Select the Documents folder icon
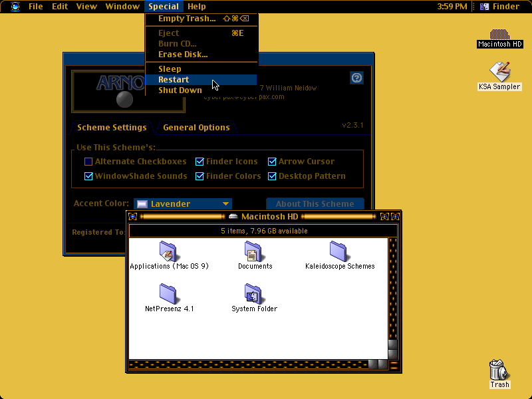 pyautogui.click(x=255, y=255)
